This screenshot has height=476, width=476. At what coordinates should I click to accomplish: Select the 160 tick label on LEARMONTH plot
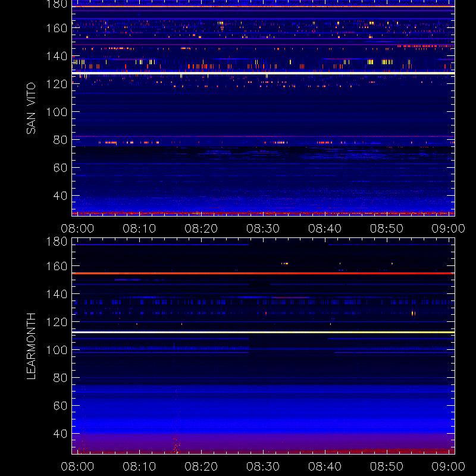57,266
